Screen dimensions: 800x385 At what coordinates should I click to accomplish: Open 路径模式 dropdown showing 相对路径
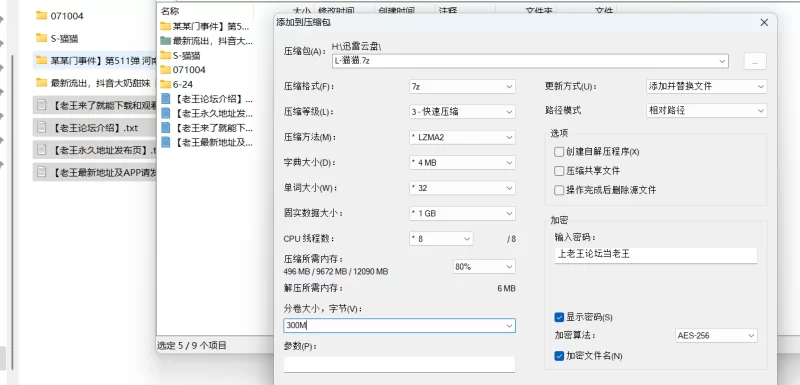[706, 110]
